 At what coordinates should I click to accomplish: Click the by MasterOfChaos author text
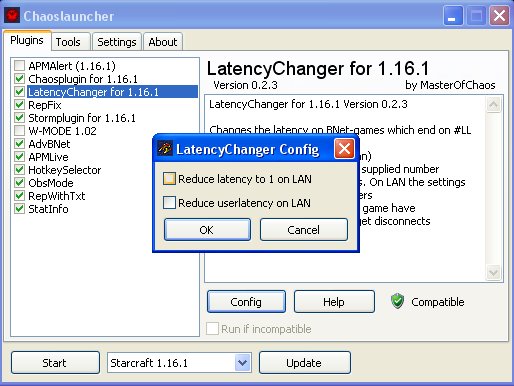(450, 85)
